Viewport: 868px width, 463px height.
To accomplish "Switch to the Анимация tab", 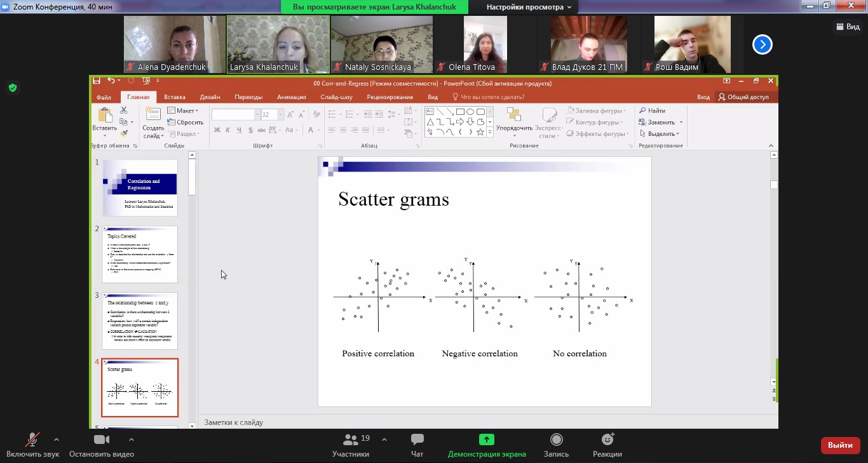I will click(292, 97).
